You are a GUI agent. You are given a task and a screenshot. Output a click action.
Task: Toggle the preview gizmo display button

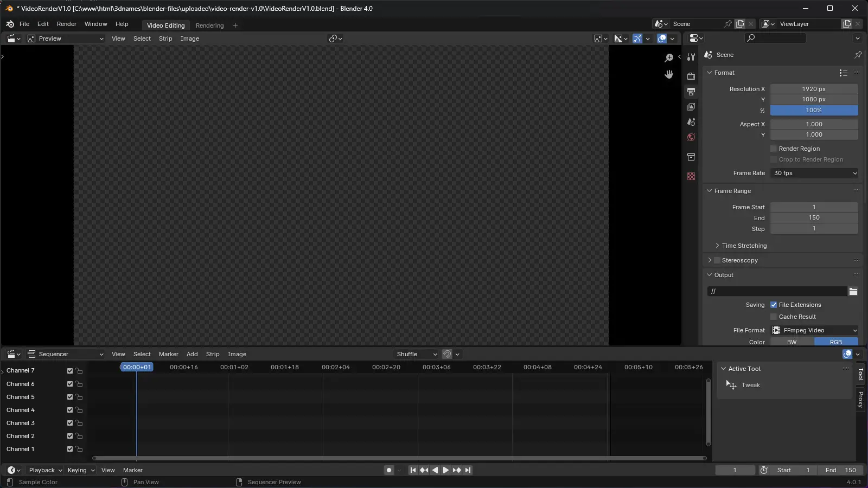click(637, 38)
